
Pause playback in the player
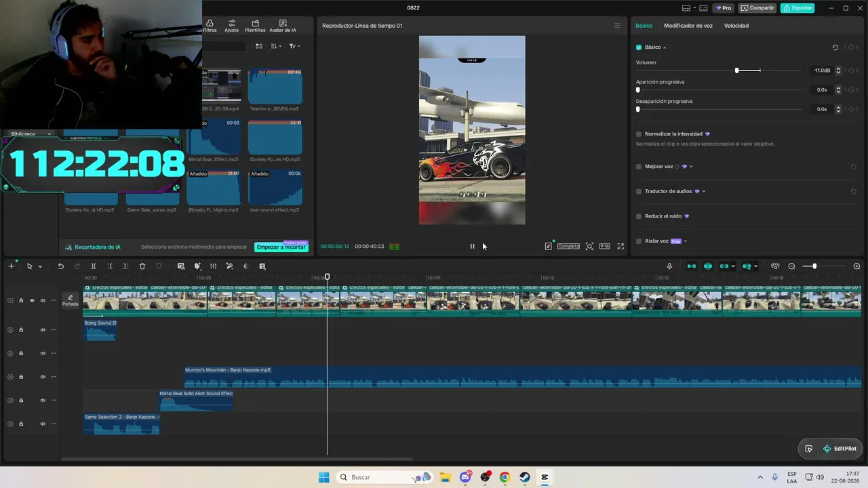pyautogui.click(x=473, y=246)
